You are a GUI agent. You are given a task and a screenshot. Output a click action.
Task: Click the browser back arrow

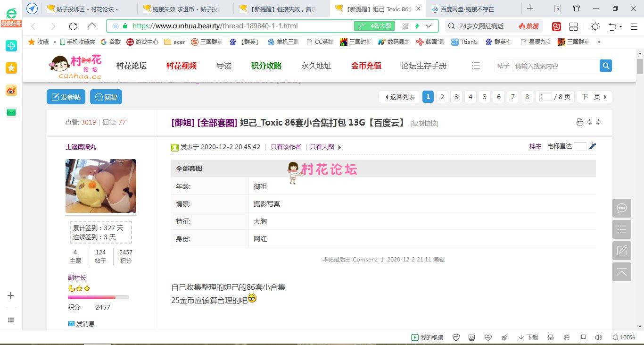click(x=33, y=26)
